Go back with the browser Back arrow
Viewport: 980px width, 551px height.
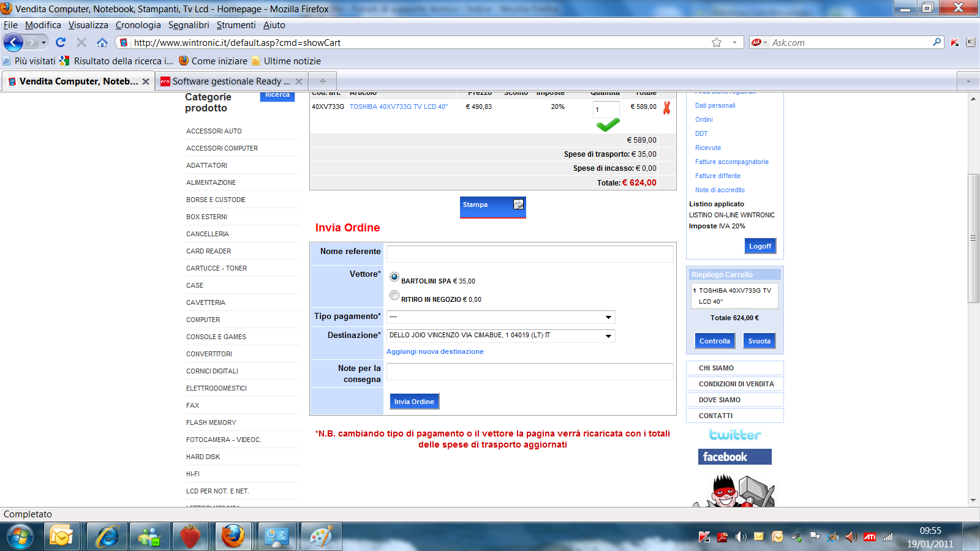coord(13,42)
